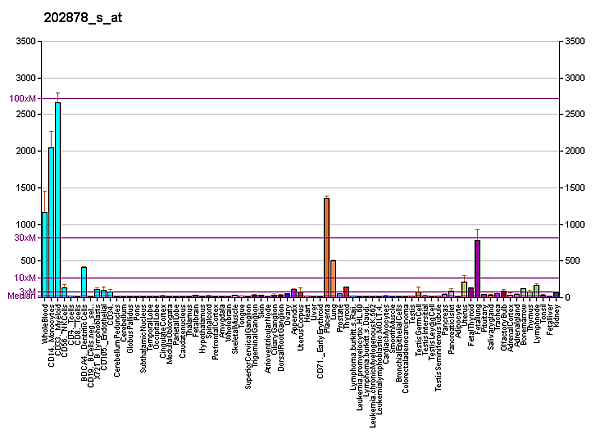Select the tall cyan CD33_Myeloid bar

pyautogui.click(x=58, y=200)
